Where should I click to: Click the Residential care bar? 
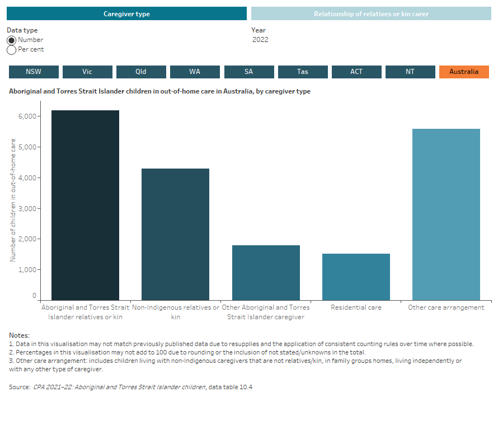pyautogui.click(x=356, y=274)
